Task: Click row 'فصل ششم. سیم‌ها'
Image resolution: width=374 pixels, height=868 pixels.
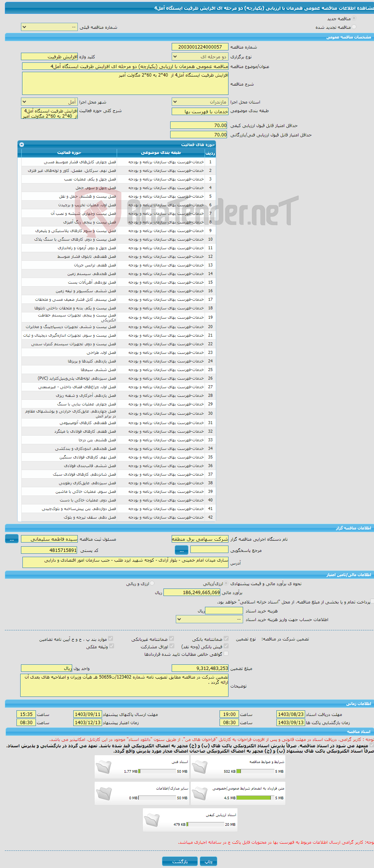Action: click(119, 370)
